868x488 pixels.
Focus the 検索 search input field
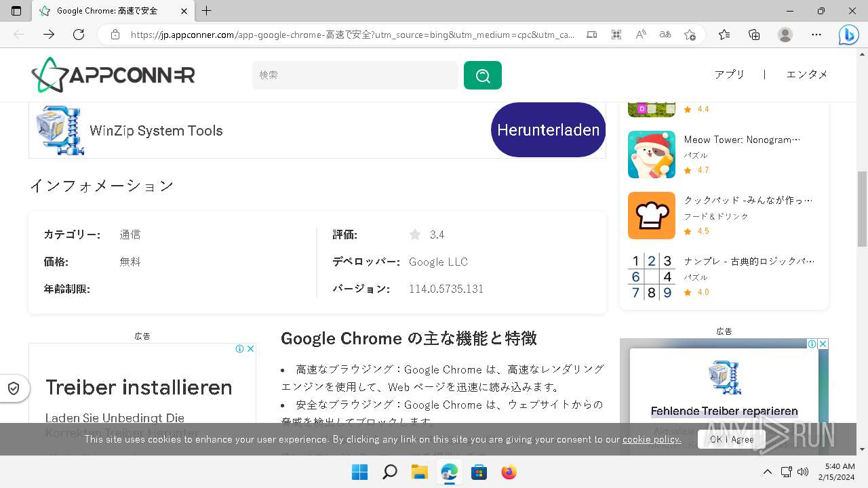pos(355,75)
